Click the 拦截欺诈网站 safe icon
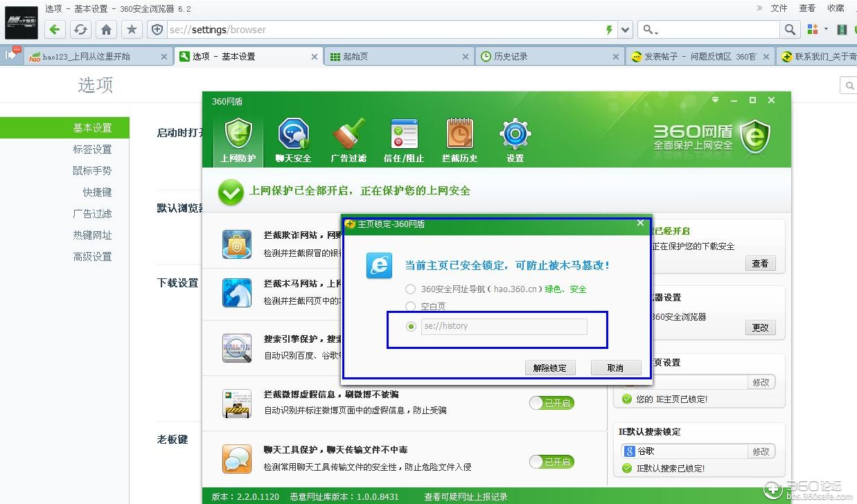857x504 pixels. [237, 244]
